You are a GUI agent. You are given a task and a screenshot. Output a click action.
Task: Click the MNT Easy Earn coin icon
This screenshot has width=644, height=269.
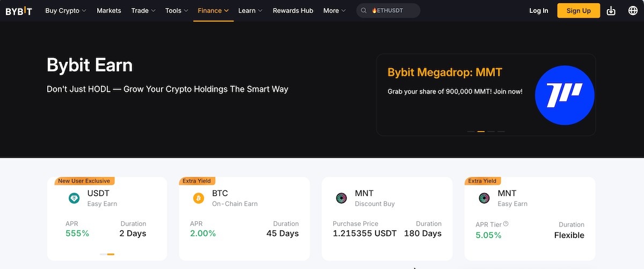click(484, 198)
